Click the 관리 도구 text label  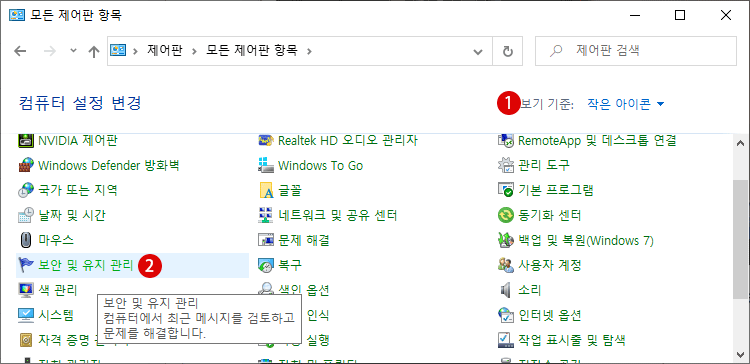[544, 165]
